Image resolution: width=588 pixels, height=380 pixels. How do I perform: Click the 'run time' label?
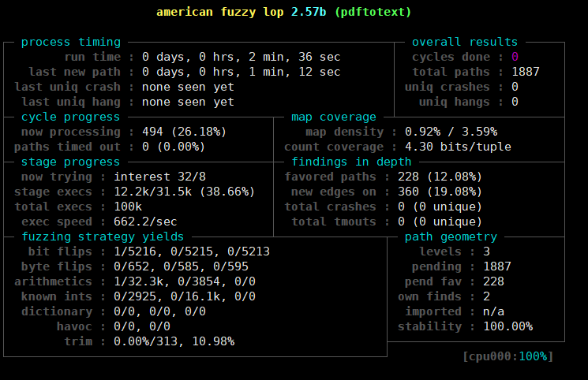(92, 57)
